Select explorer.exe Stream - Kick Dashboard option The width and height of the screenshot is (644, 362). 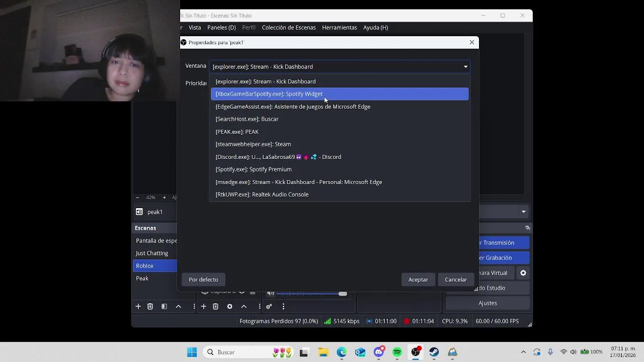[340, 81]
